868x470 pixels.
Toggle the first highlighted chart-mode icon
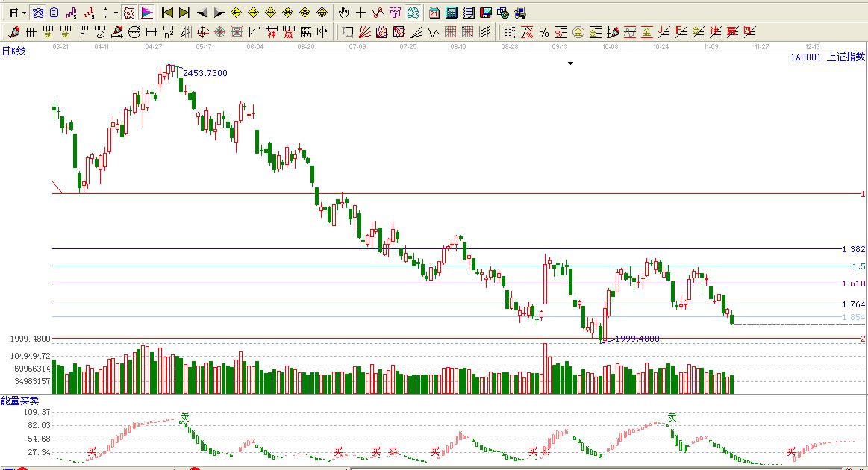[x=37, y=13]
